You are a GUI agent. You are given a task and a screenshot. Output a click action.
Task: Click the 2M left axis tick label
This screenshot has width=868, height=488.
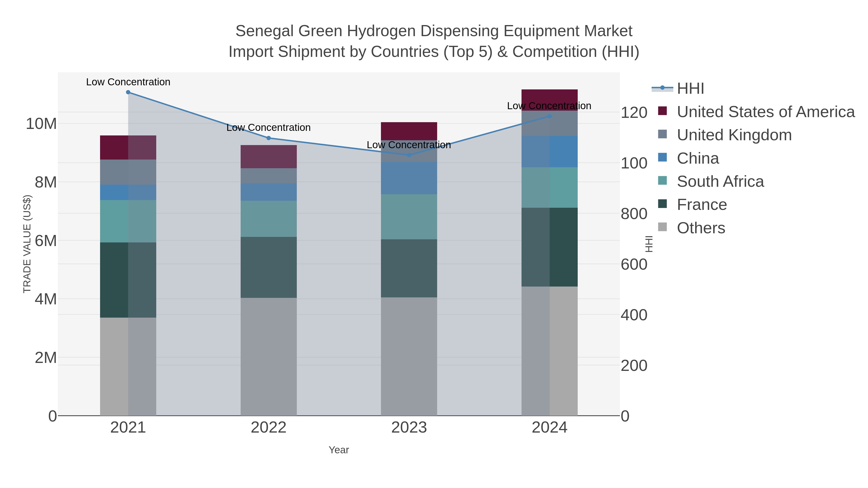click(46, 358)
